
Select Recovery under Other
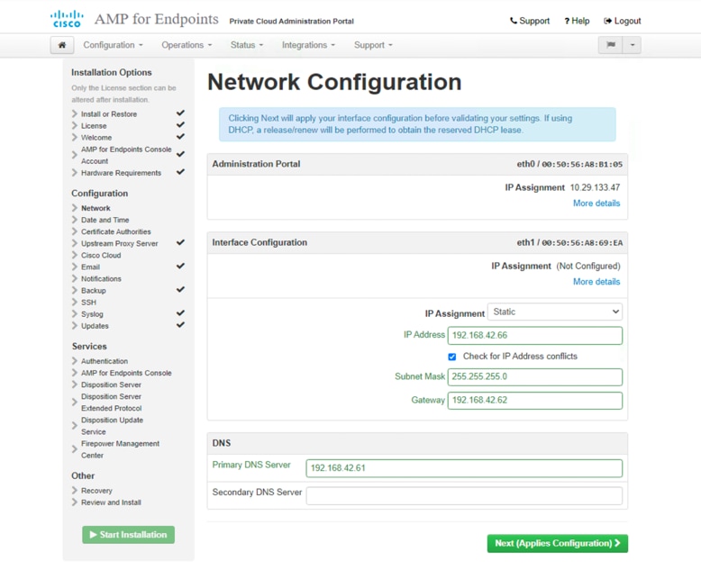click(96, 491)
